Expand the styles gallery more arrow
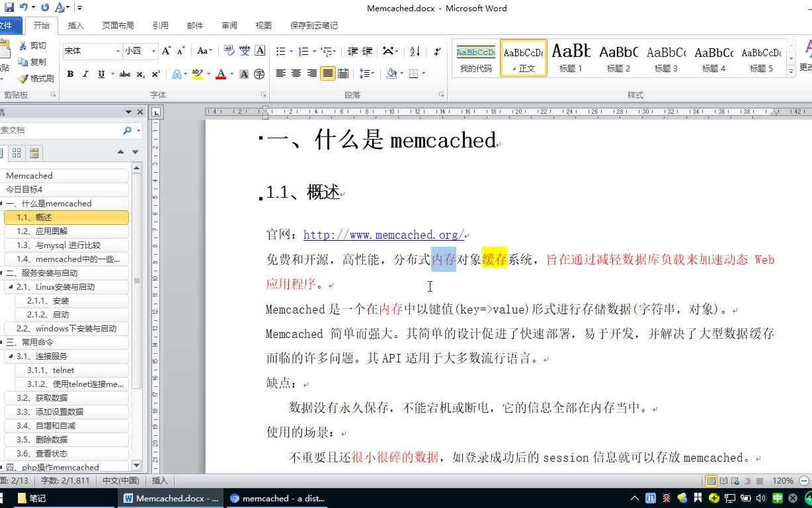The width and height of the screenshot is (812, 508). (x=791, y=70)
